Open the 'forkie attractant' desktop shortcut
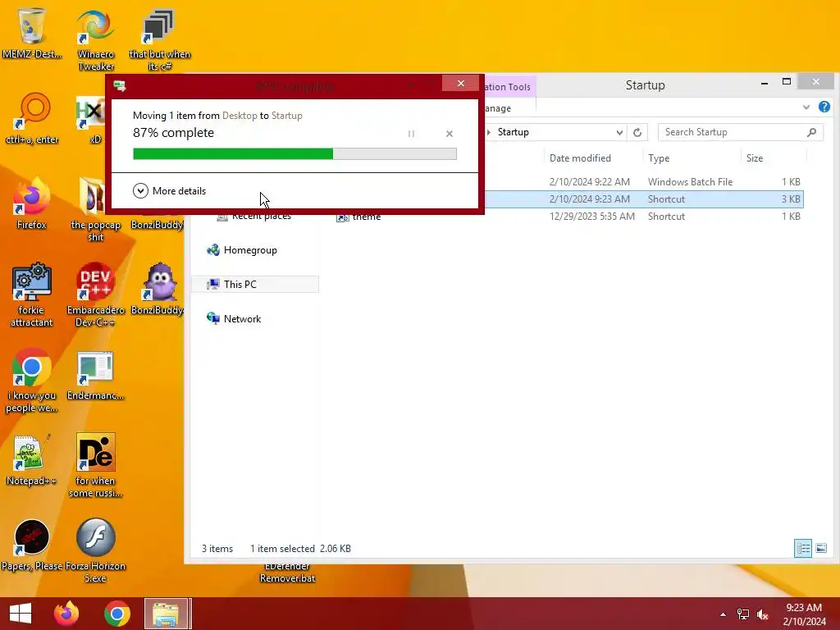The image size is (840, 630). (32, 294)
